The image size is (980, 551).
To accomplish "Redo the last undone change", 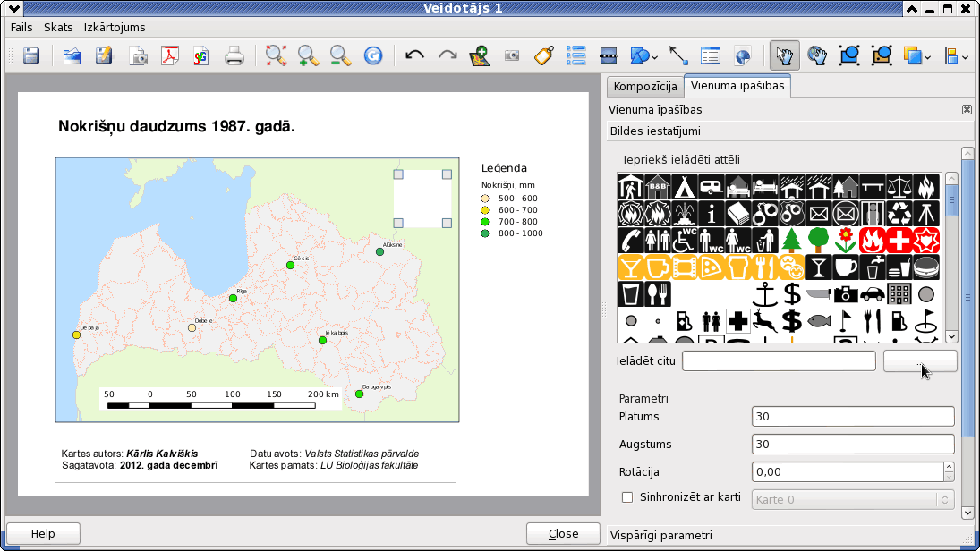I will tap(447, 56).
